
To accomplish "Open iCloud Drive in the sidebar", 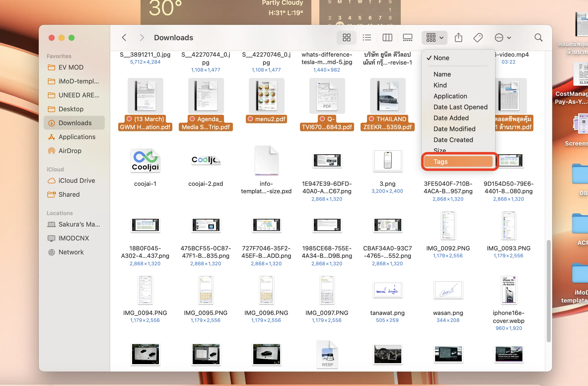I will click(76, 181).
